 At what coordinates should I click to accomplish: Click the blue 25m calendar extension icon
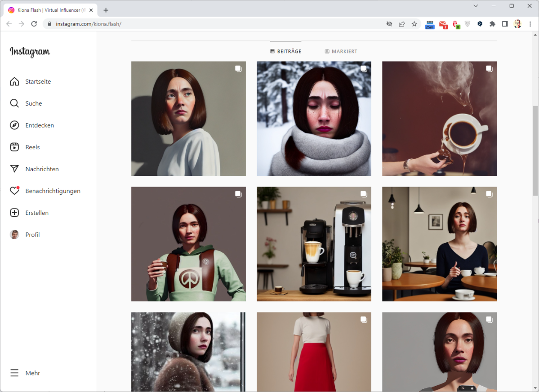[430, 24]
